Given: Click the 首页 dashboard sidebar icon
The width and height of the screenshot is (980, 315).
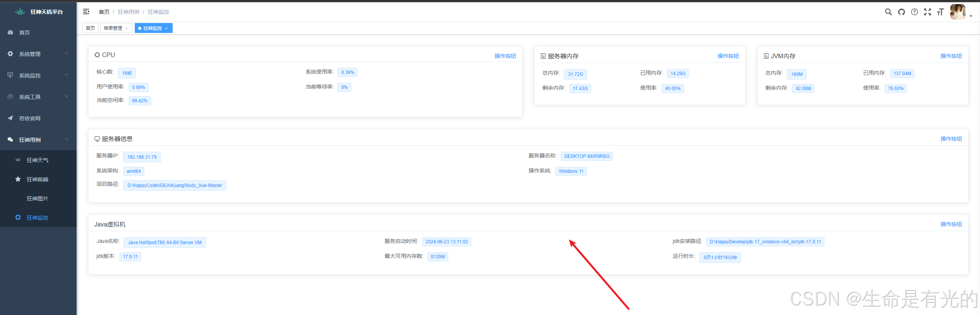Looking at the screenshot, I should pyautogui.click(x=10, y=33).
